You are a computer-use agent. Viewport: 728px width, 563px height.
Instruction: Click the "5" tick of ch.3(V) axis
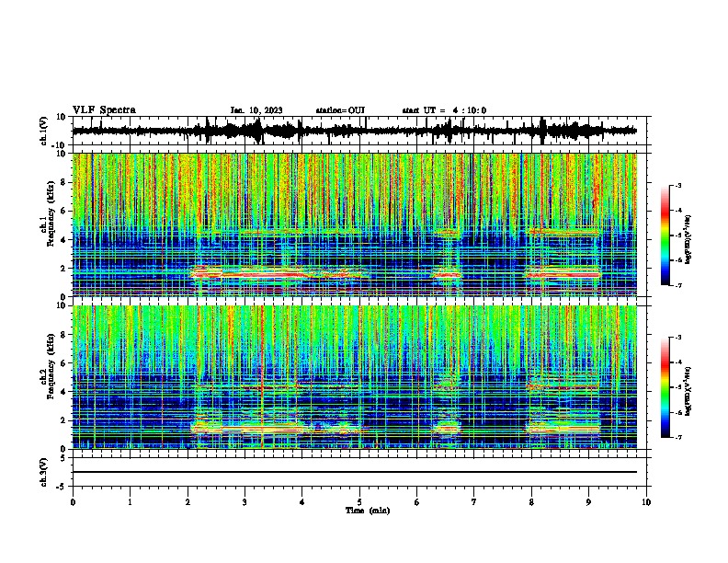coord(63,458)
